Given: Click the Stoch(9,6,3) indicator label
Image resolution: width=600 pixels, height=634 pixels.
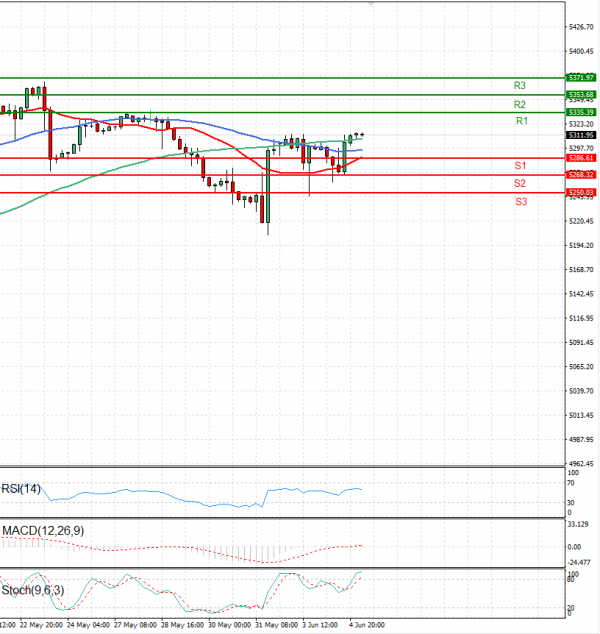Looking at the screenshot, I should click(33, 590).
